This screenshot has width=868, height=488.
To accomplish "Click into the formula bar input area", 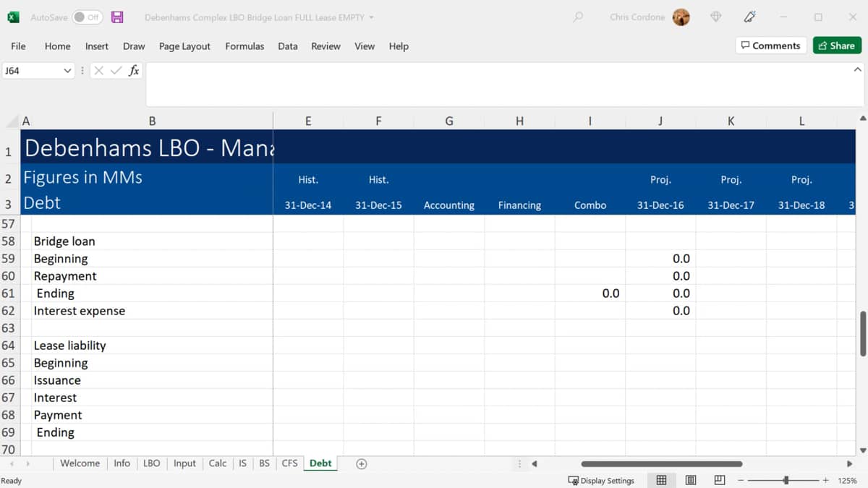I will pos(498,85).
